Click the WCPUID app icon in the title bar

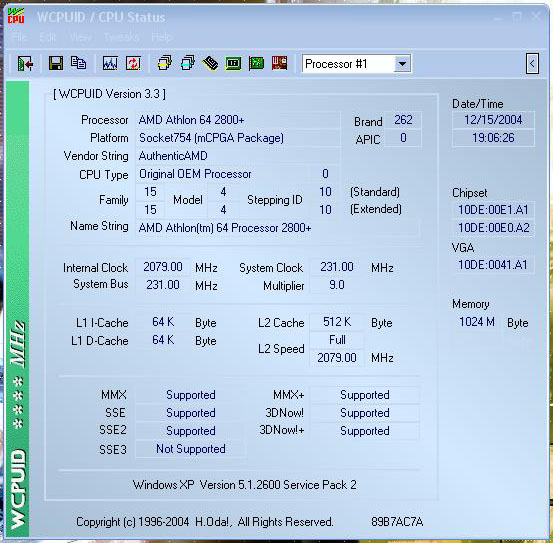(16, 17)
